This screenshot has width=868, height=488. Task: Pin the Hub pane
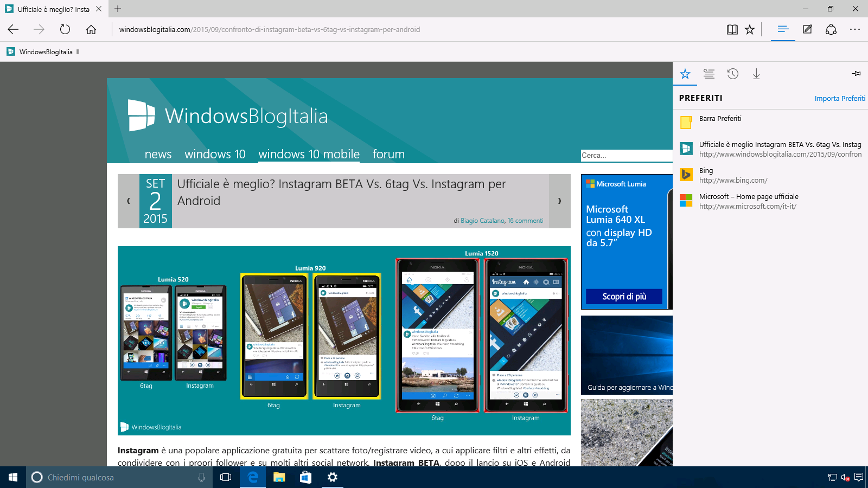[857, 73]
